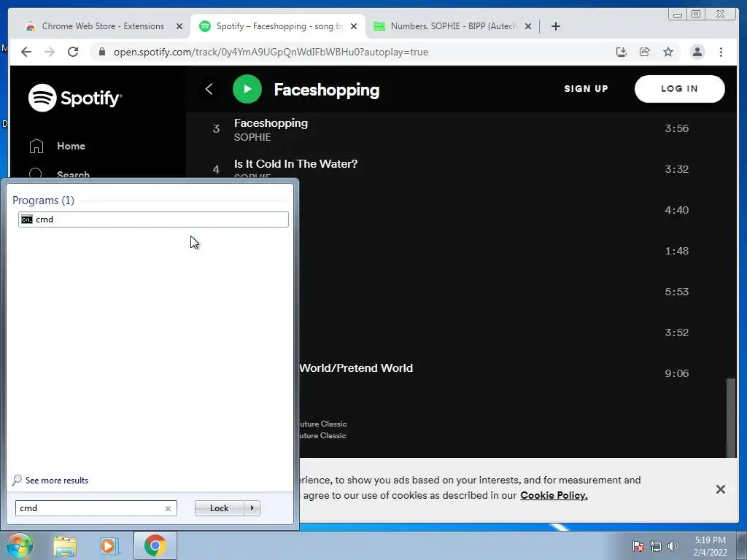This screenshot has height=560, width=747.
Task: Select Is It Cold In The Water? track
Action: 295,164
